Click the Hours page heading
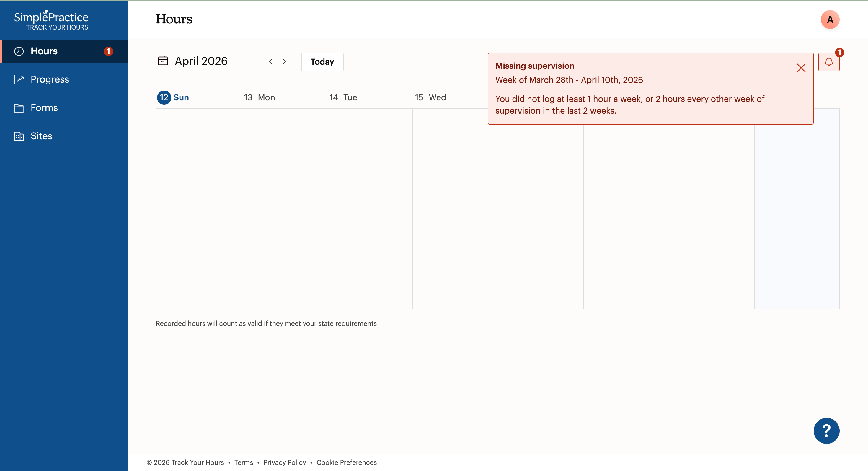This screenshot has height=471, width=868. click(174, 19)
